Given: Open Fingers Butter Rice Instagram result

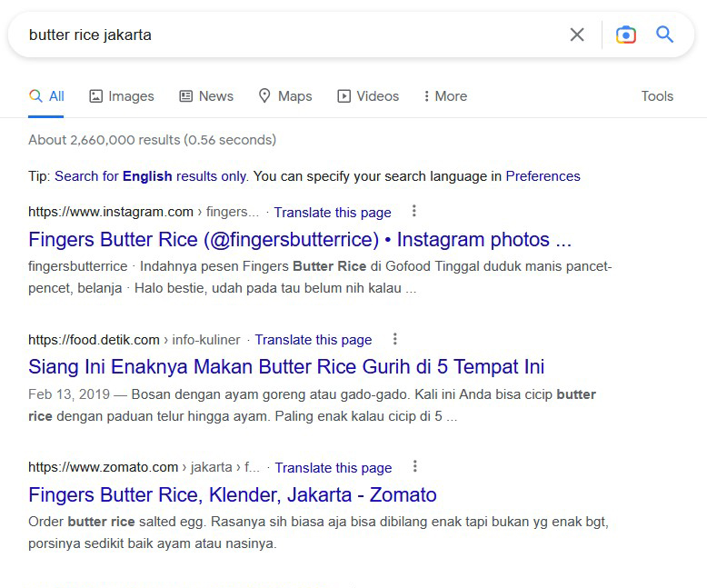Looking at the screenshot, I should (x=300, y=240).
